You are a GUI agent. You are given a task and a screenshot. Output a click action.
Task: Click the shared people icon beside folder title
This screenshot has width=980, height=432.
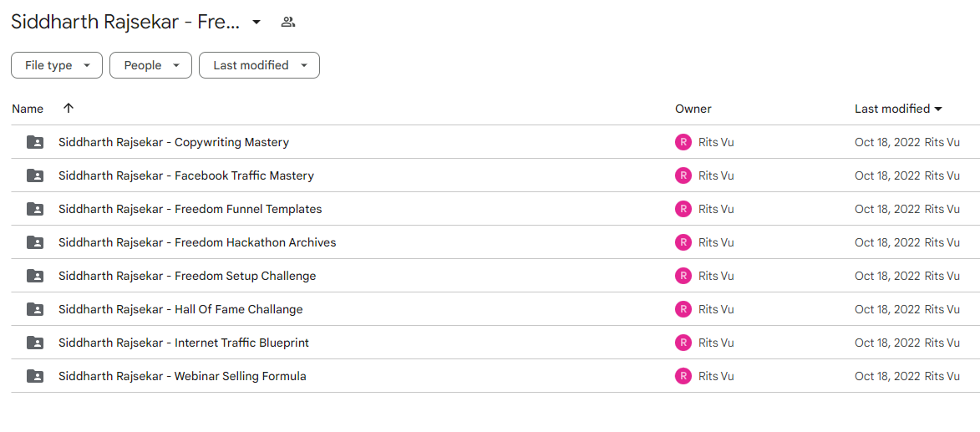coord(287,23)
